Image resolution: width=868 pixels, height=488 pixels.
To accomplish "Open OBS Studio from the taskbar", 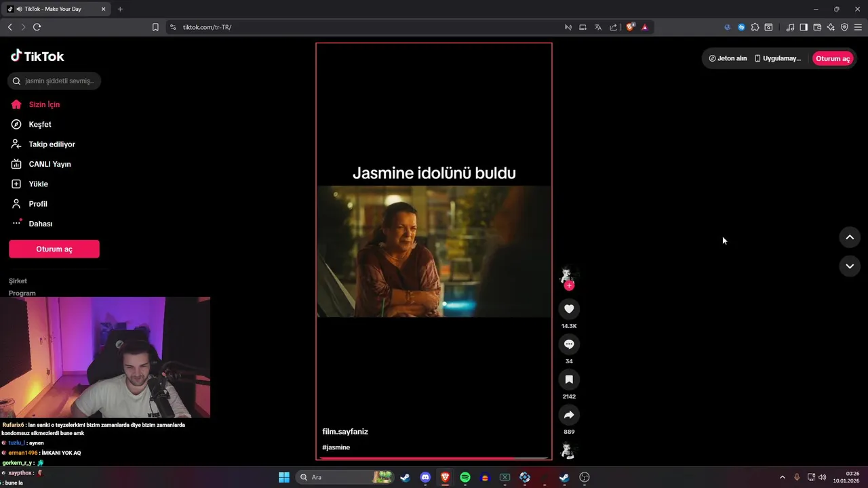I will 585,477.
